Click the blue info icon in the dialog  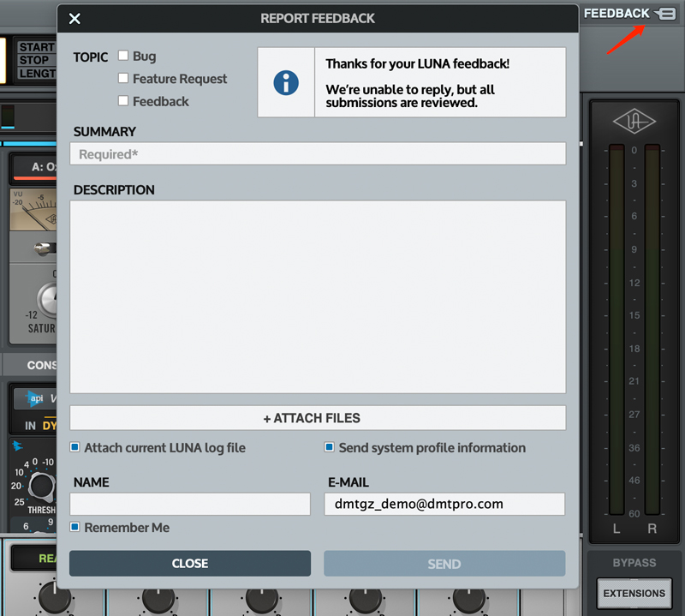(x=286, y=82)
